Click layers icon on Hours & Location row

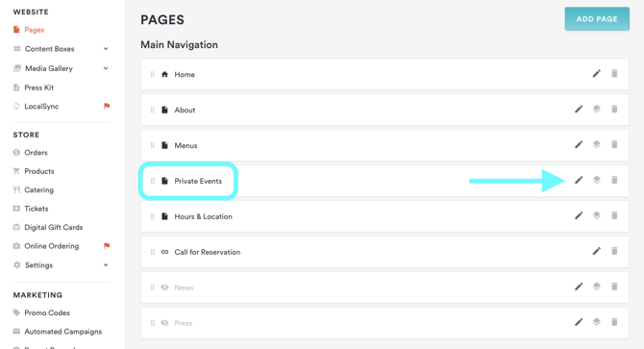(597, 215)
